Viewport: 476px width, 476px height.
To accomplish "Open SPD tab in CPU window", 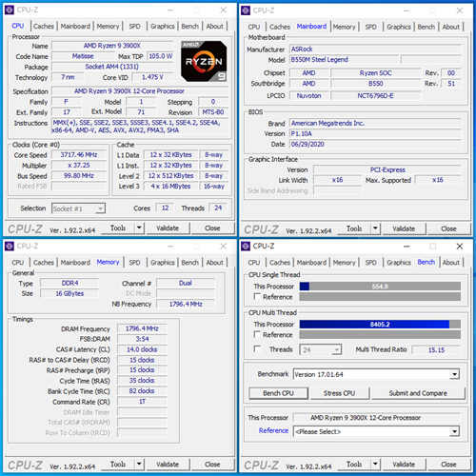I will [x=134, y=27].
